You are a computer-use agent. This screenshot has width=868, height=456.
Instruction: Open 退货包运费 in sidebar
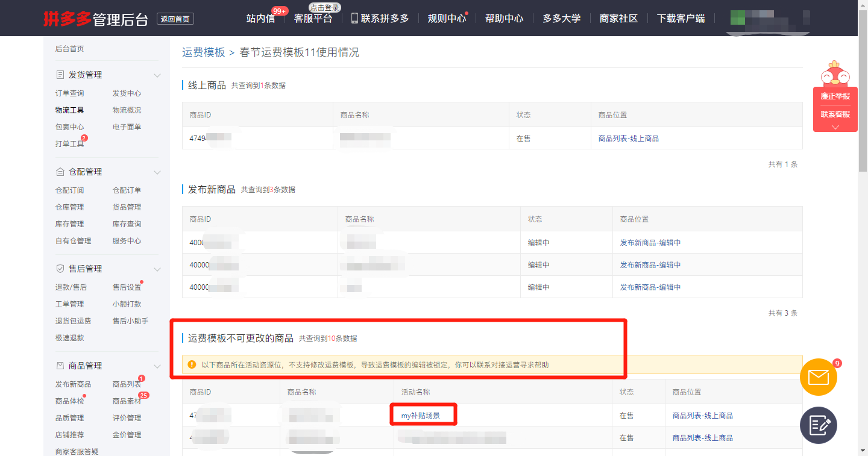pyautogui.click(x=74, y=321)
